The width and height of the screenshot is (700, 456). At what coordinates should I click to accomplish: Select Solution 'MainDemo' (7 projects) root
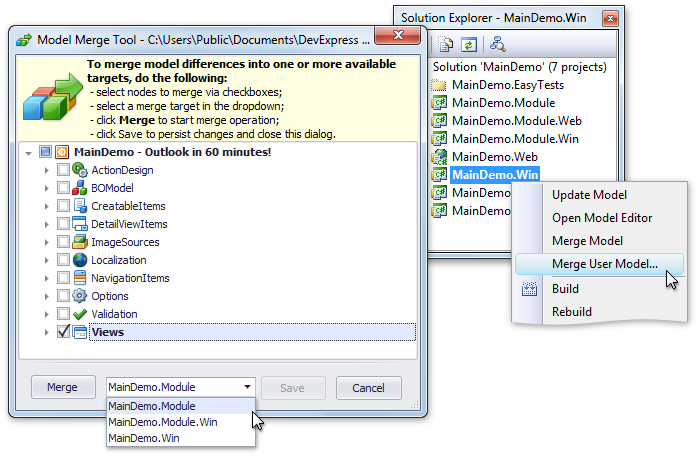point(520,67)
